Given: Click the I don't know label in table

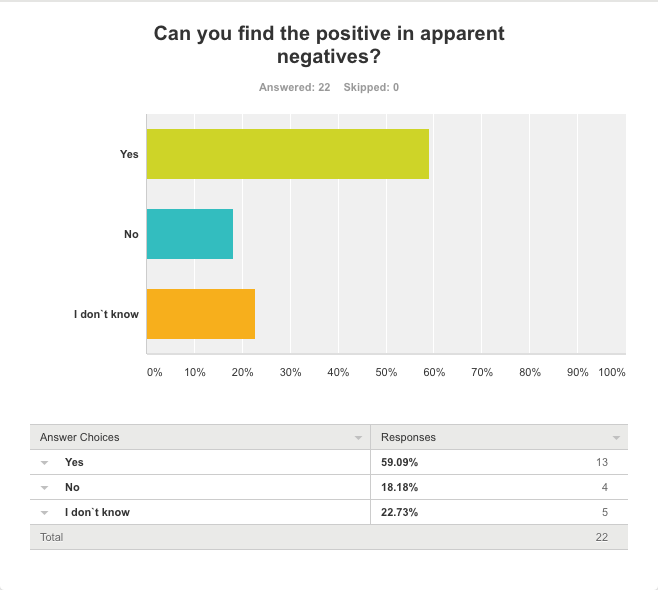Looking at the screenshot, I should [x=97, y=512].
